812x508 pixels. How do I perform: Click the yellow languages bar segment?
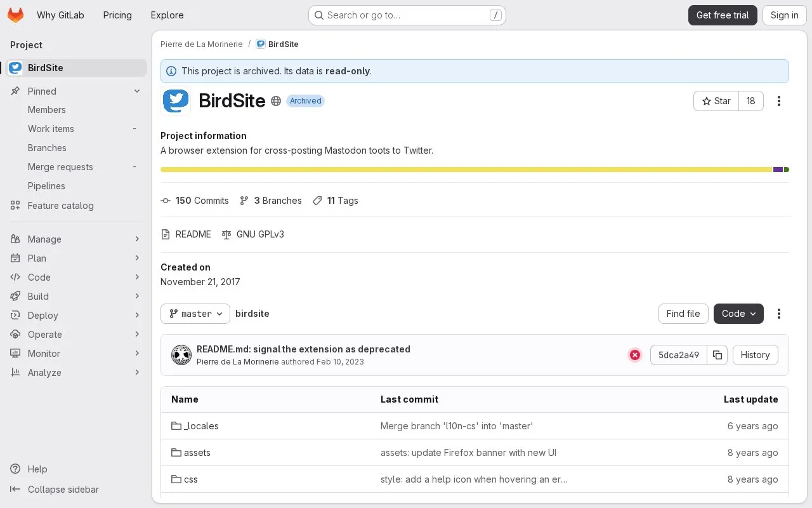pyautogui.click(x=466, y=170)
